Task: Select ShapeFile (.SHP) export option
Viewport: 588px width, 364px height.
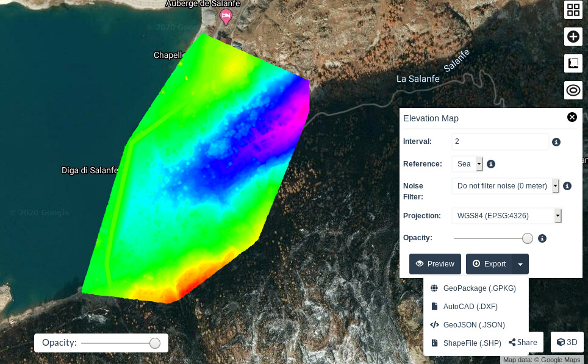Action: click(x=471, y=343)
